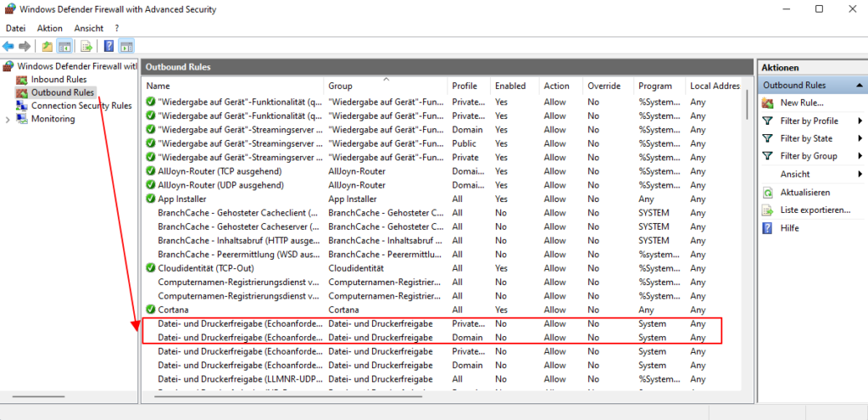Click the Outbound Rules brick-wall icon in the tree
Image resolution: width=868 pixels, height=420 pixels.
coord(22,92)
